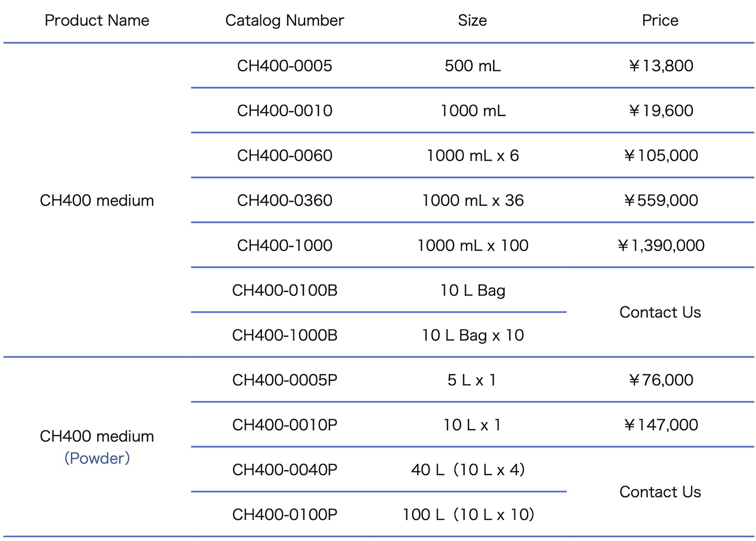Image resolution: width=756 pixels, height=541 pixels.
Task: Click the ¥147,000 price cell
Action: click(660, 425)
